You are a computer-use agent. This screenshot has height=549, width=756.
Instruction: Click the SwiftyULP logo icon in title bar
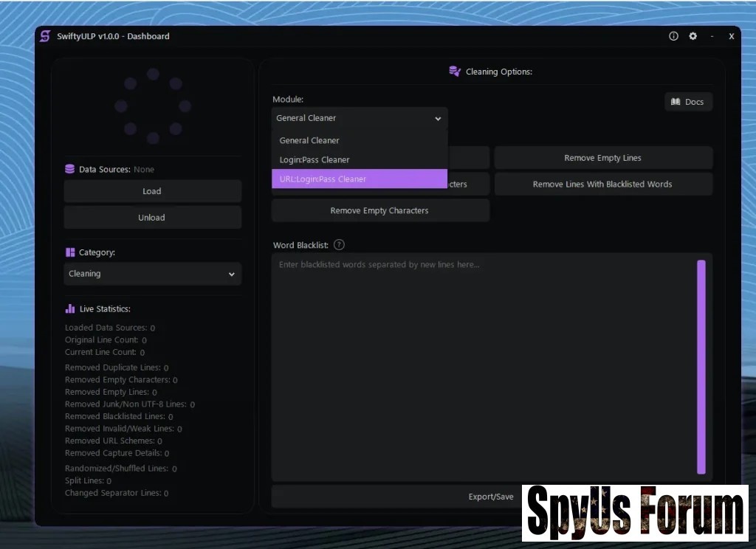[x=45, y=36]
